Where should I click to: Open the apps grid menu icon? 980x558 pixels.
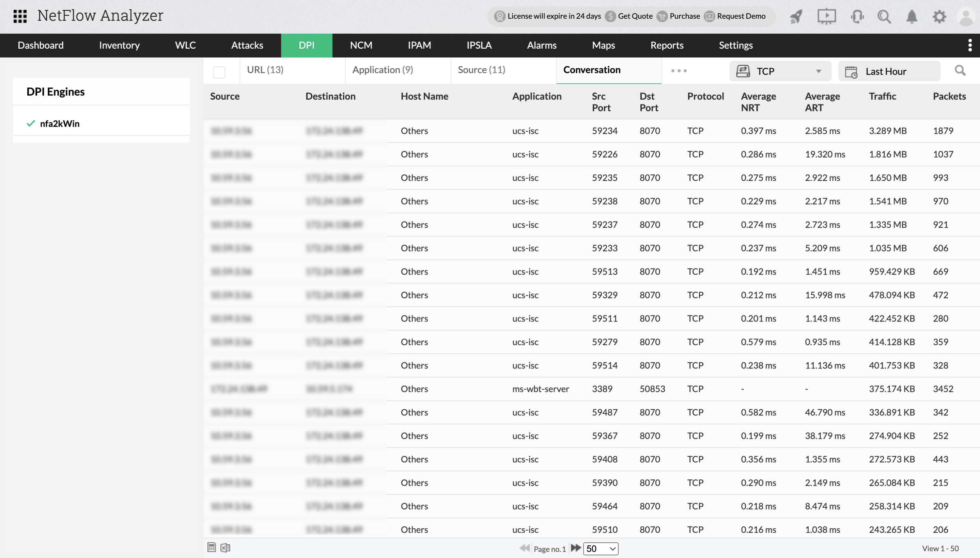pos(20,16)
